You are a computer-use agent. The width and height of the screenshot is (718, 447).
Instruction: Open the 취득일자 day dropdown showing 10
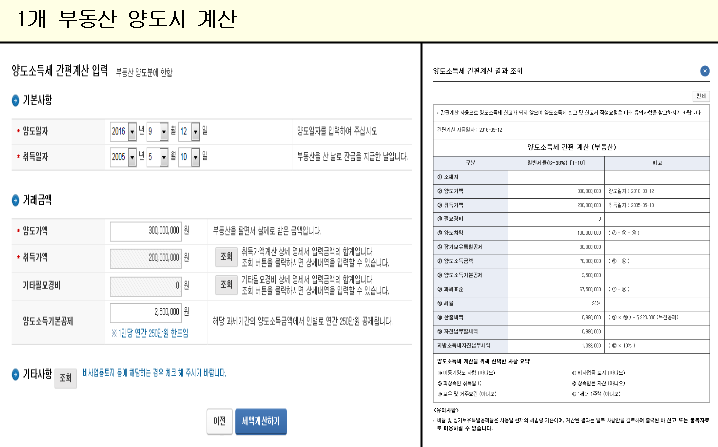click(189, 157)
